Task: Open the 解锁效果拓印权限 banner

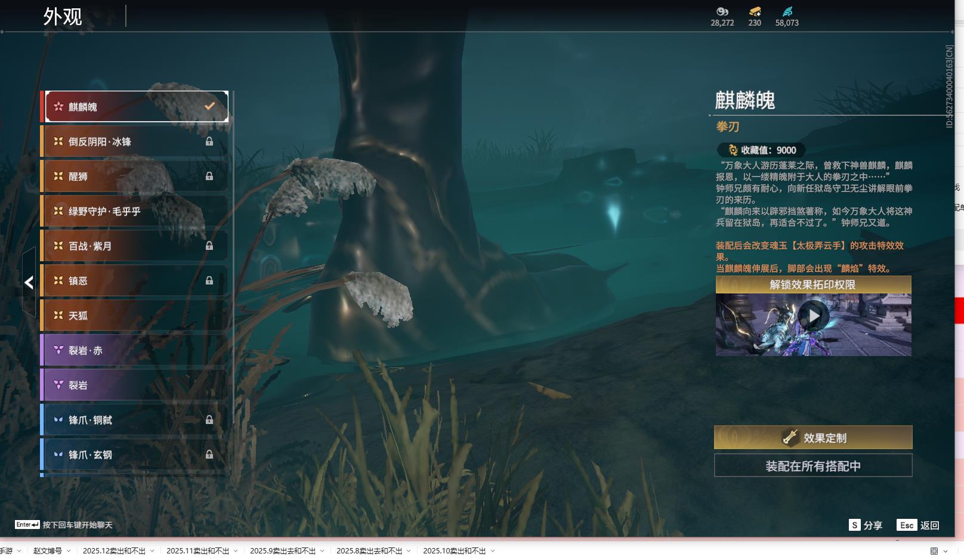Action: click(x=814, y=284)
